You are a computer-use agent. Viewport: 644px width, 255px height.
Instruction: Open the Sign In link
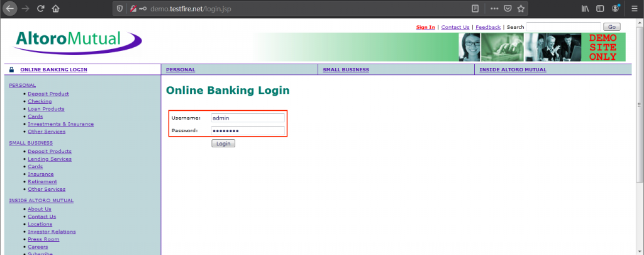coord(426,27)
